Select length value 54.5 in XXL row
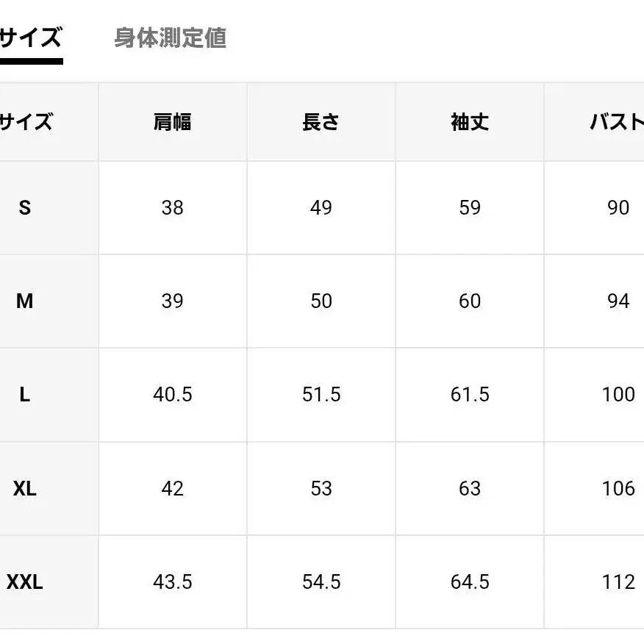The image size is (644, 644). point(321,582)
